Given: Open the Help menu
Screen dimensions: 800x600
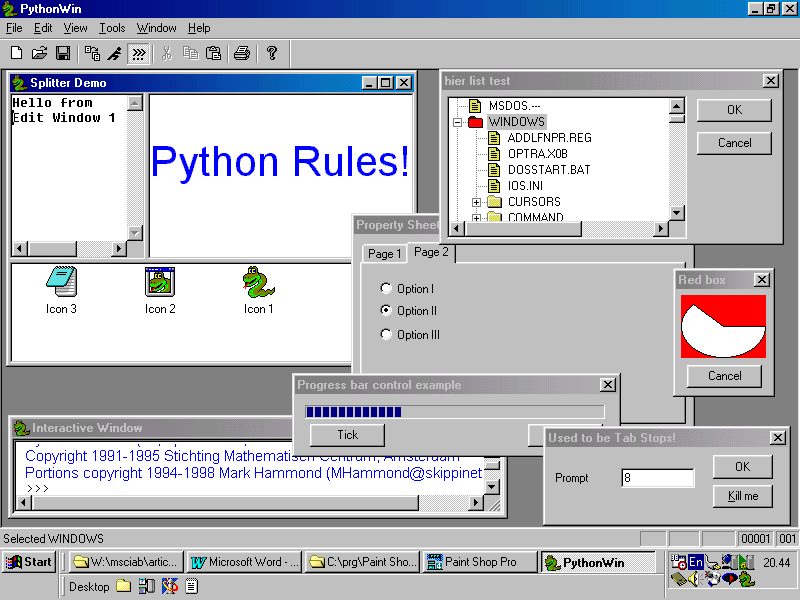Looking at the screenshot, I should click(x=199, y=28).
